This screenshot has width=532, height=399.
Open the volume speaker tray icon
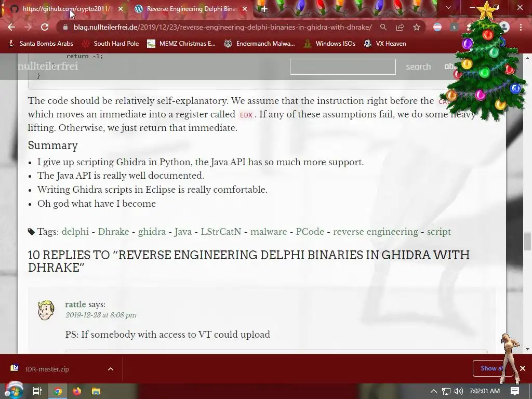tap(459, 391)
